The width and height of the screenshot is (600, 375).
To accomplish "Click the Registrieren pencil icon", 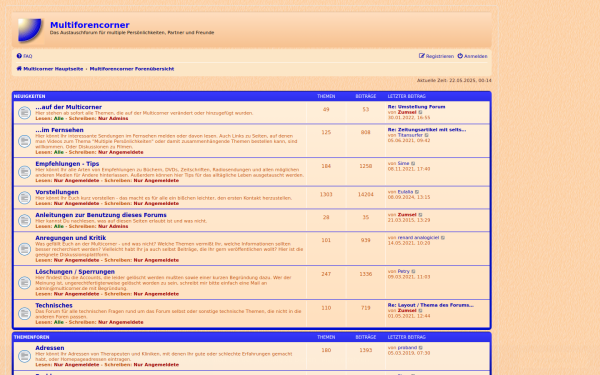I will (422, 56).
